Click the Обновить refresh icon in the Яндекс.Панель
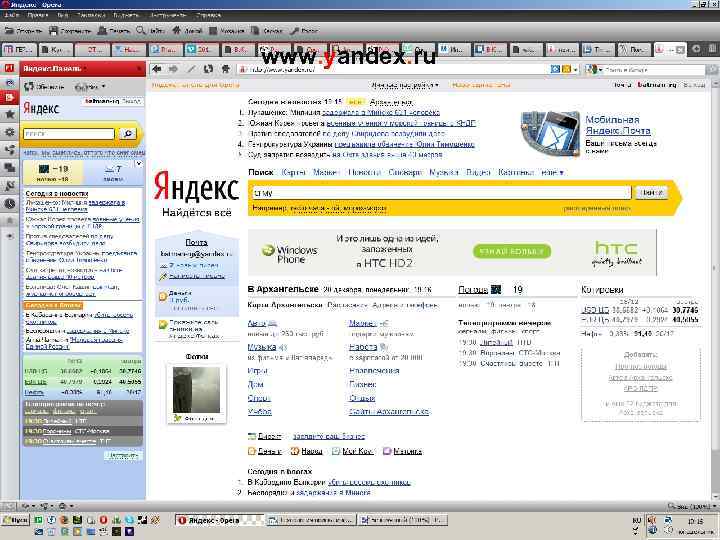This screenshot has height=540, width=720. click(x=29, y=86)
